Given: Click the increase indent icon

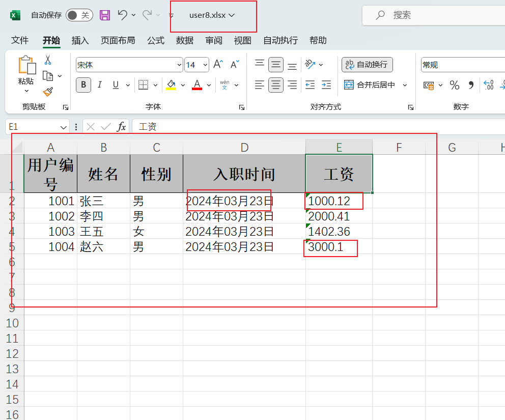Looking at the screenshot, I should pyautogui.click(x=326, y=85).
